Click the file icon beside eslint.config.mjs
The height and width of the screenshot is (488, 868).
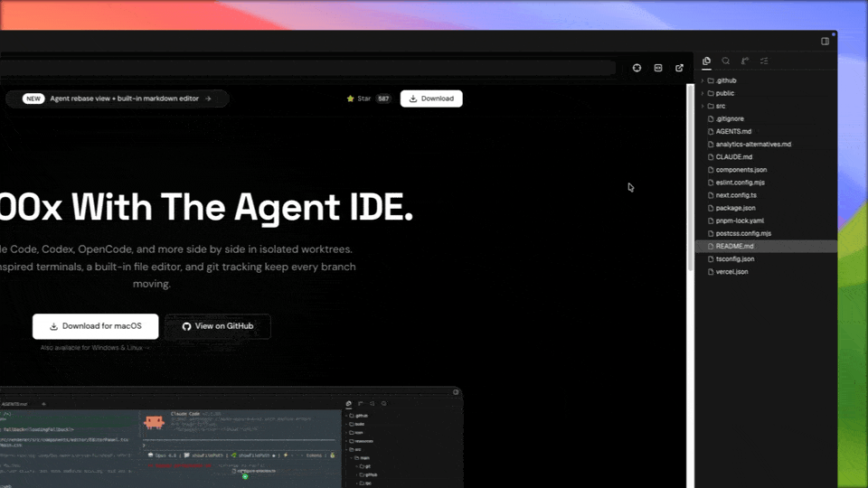point(711,183)
